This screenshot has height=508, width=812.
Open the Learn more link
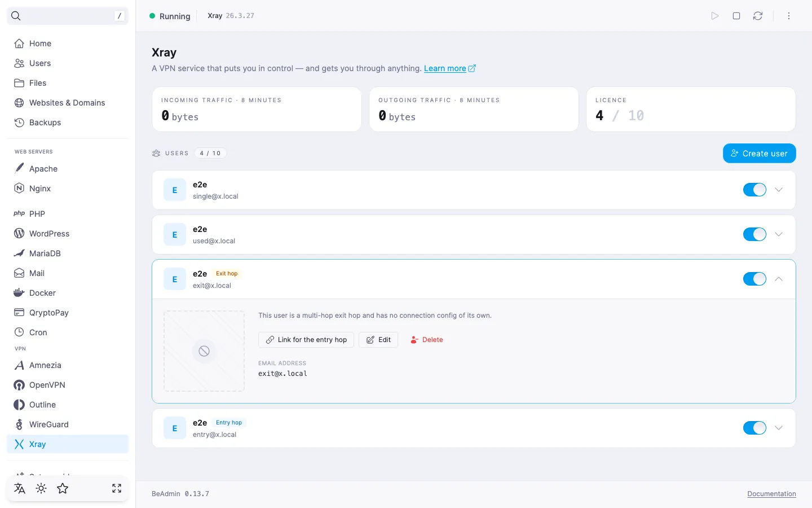(x=450, y=68)
